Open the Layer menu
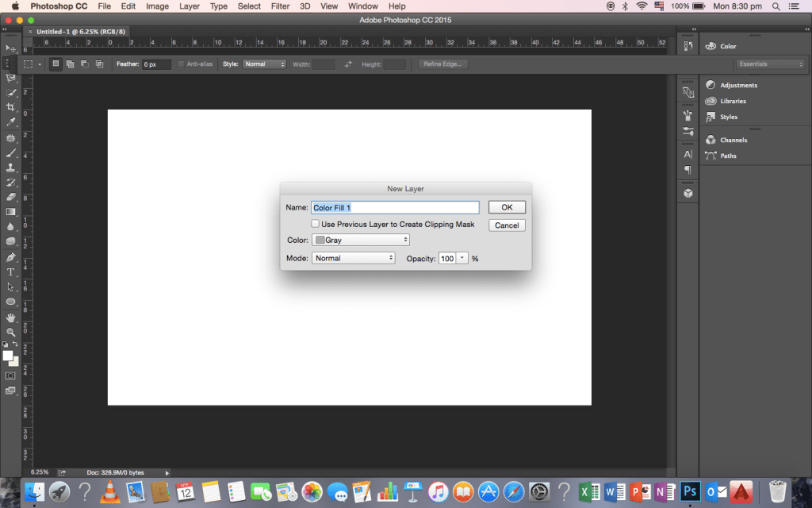The height and width of the screenshot is (508, 812). (190, 6)
